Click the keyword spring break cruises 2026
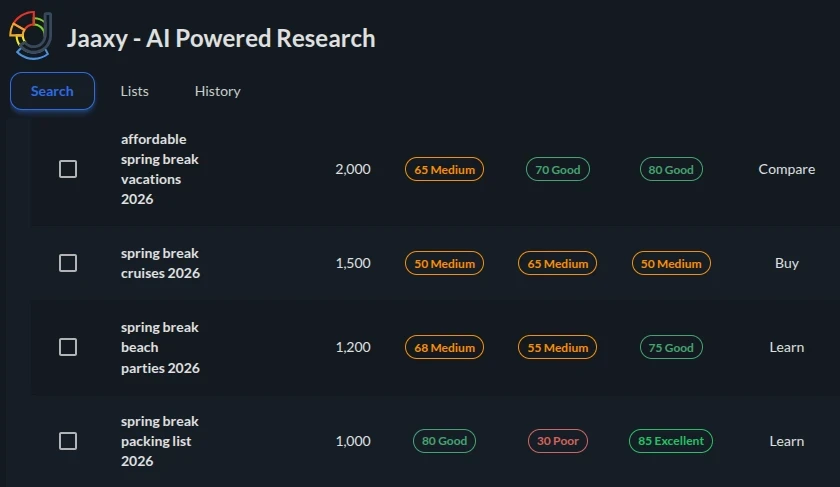The height and width of the screenshot is (487, 840). (x=160, y=263)
